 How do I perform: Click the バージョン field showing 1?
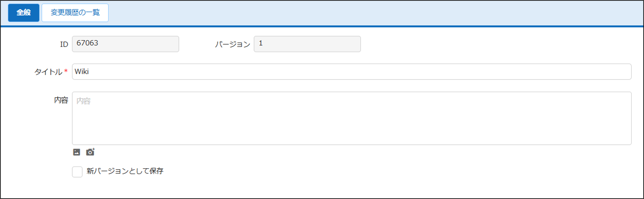[307, 44]
